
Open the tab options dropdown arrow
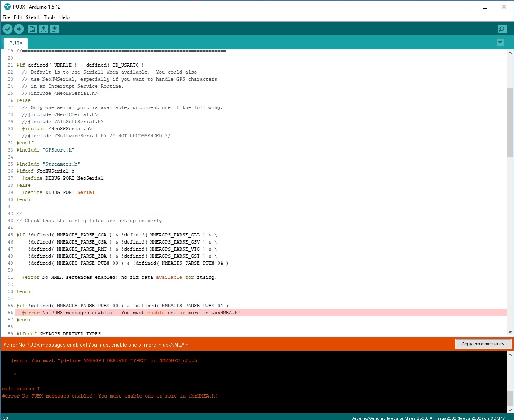500,42
